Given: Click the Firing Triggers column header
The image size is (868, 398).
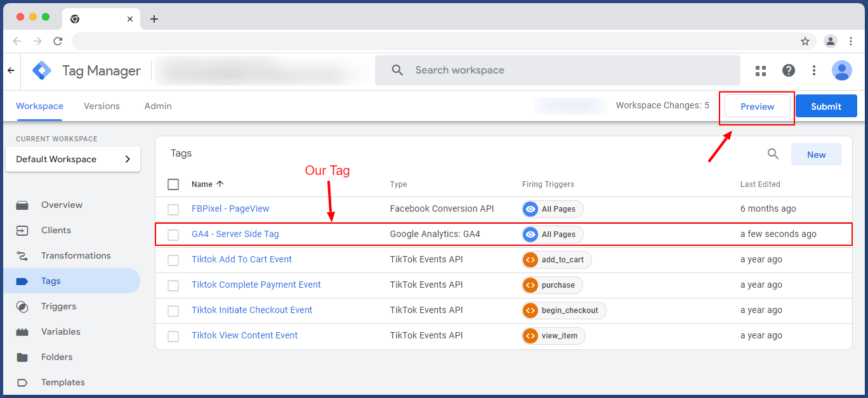Looking at the screenshot, I should pyautogui.click(x=548, y=184).
